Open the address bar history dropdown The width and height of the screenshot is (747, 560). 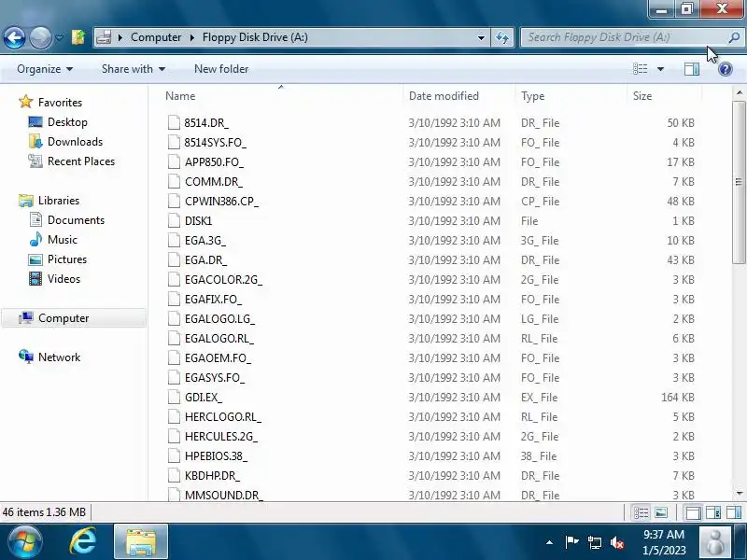(x=481, y=37)
